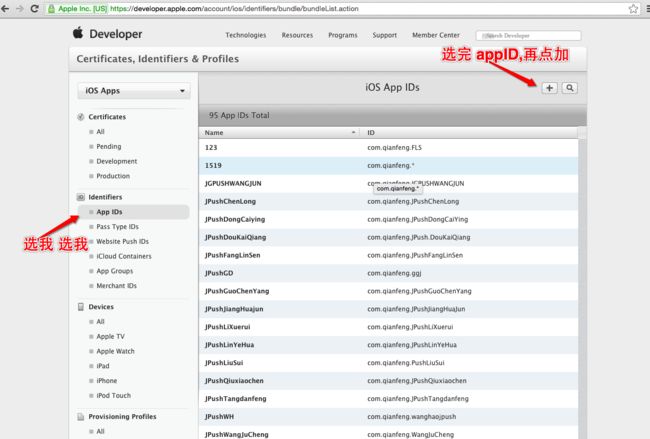Screen dimensions: 650x439
Task: Select App IDs in sidebar
Action: [x=134, y=212]
